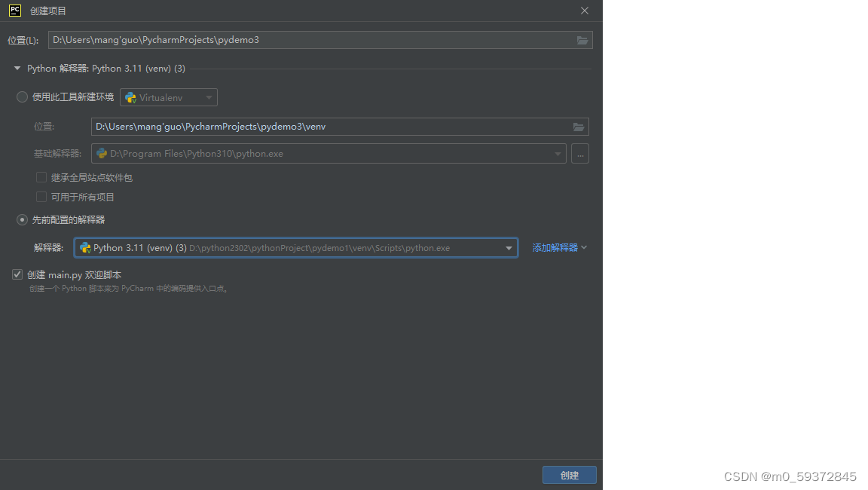Open the Virtualenv tool dropdown
Viewport: 868px width, 490px height.
[x=169, y=97]
